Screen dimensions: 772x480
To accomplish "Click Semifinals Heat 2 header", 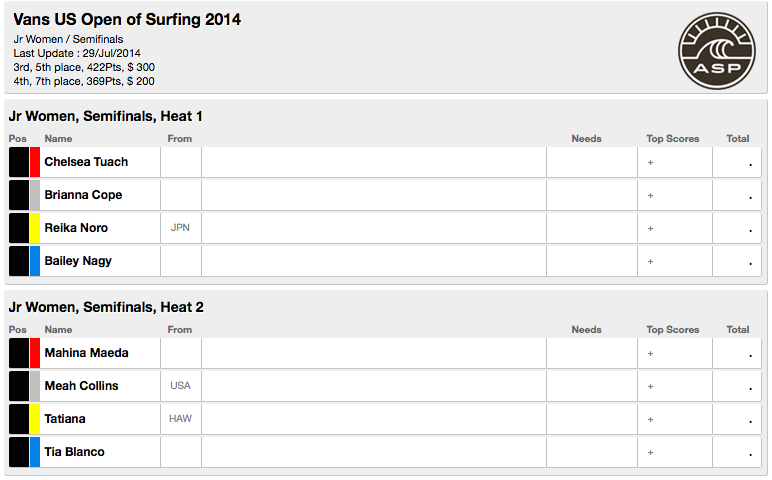I will 106,307.
